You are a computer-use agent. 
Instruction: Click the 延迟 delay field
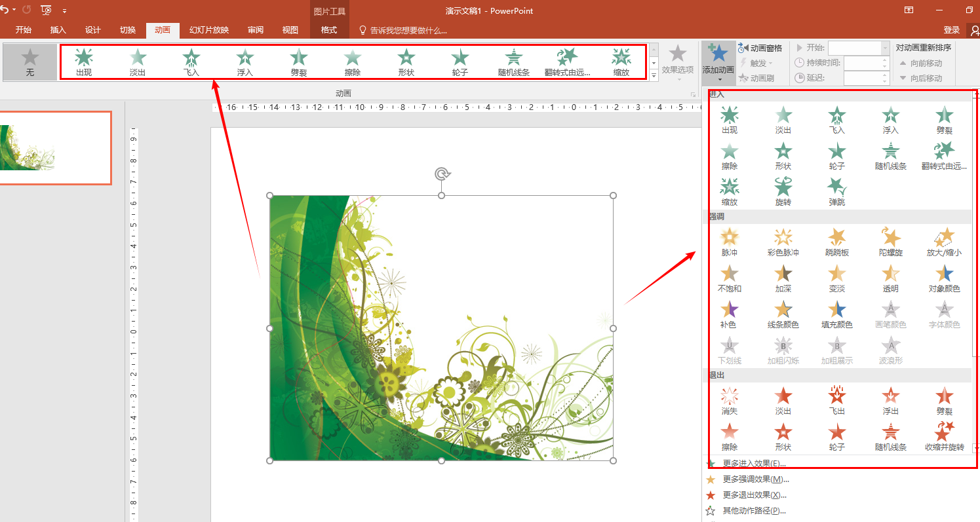tap(865, 78)
